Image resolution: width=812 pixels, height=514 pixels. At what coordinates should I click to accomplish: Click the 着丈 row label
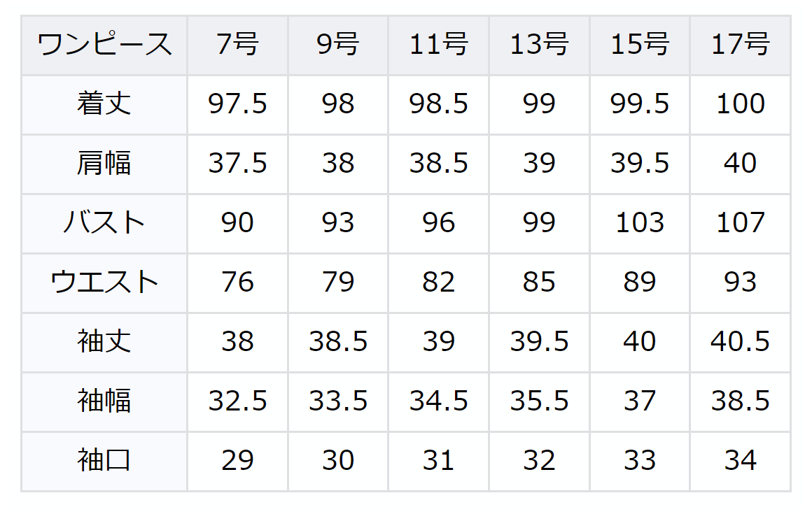coord(104,105)
